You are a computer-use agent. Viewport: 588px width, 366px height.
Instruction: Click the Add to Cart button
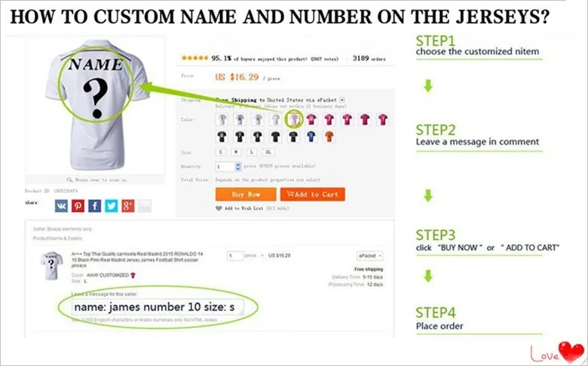coord(312,195)
